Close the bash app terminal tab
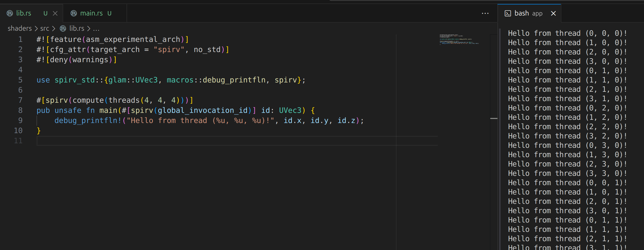This screenshot has height=250, width=644. (x=553, y=13)
